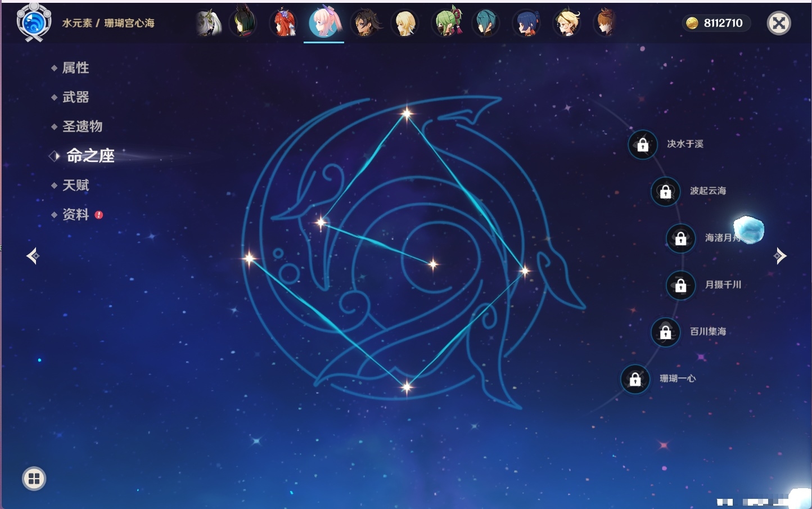The image size is (812, 509).
Task: Open the locked 月摄千川 constellation node
Action: 680,286
